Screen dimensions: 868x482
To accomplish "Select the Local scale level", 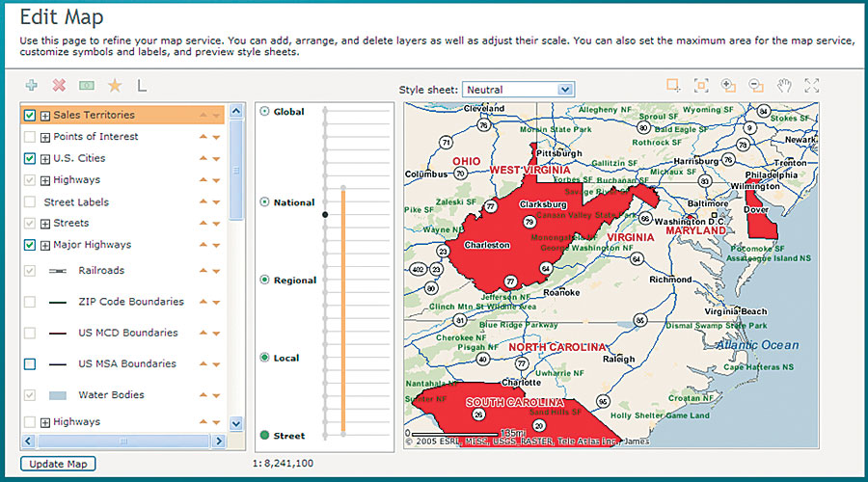I will click(x=264, y=358).
